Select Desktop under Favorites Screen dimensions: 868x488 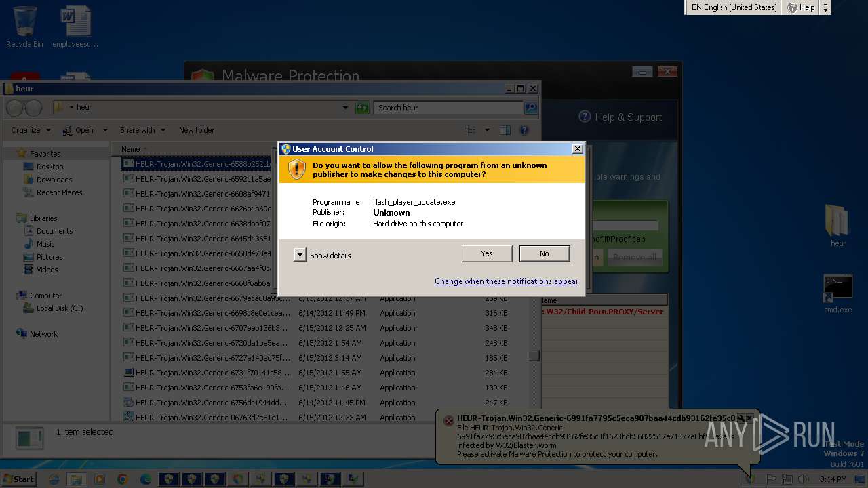pyautogui.click(x=50, y=167)
